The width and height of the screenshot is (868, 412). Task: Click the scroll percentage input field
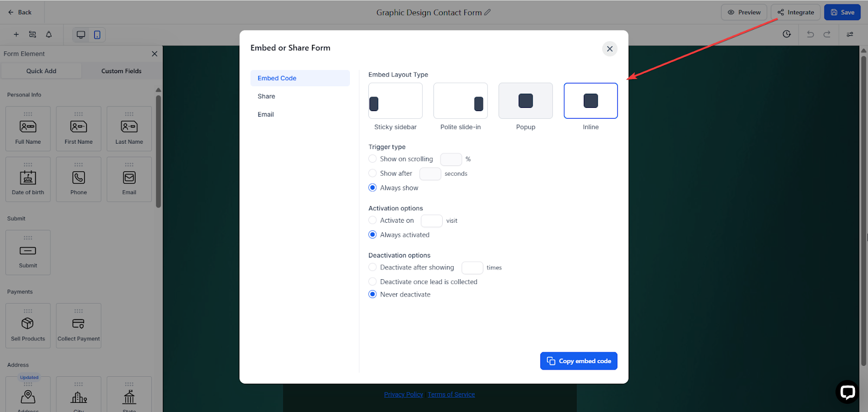pyautogui.click(x=451, y=159)
